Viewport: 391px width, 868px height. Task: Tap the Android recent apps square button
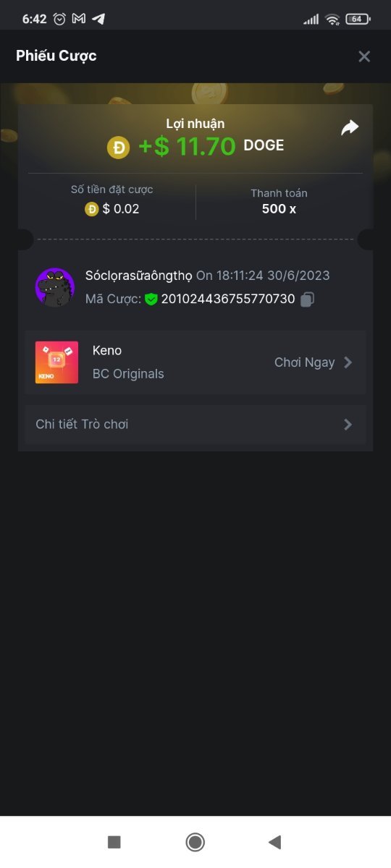click(114, 842)
